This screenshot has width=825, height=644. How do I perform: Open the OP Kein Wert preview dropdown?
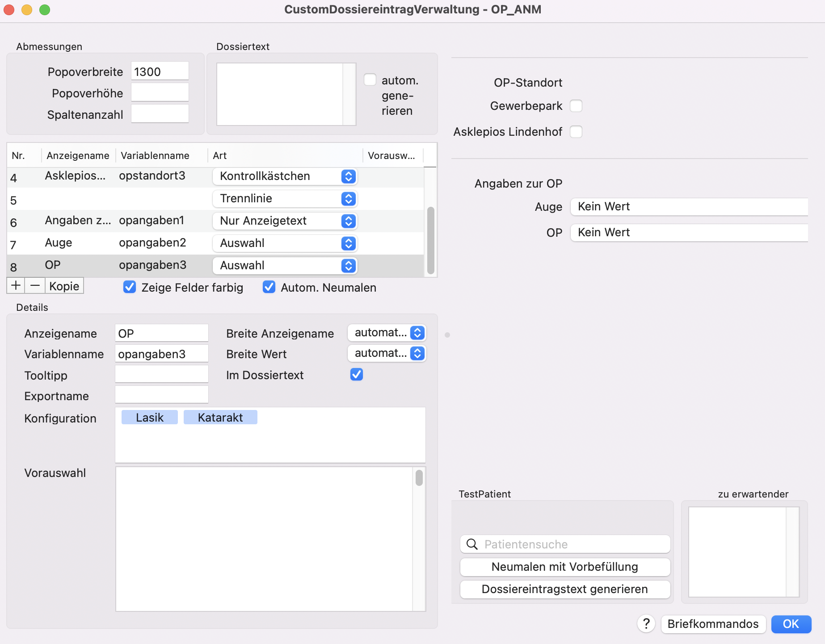(x=689, y=233)
